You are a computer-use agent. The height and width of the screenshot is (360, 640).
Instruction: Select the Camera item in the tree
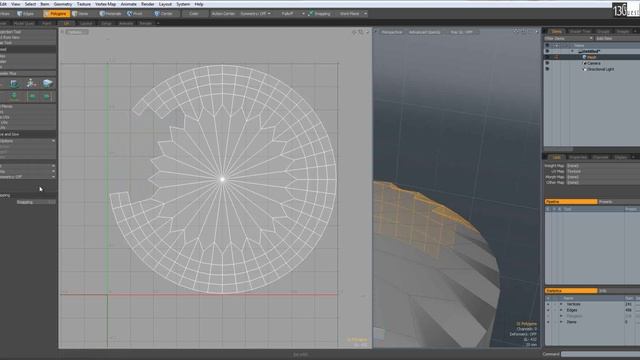click(594, 64)
